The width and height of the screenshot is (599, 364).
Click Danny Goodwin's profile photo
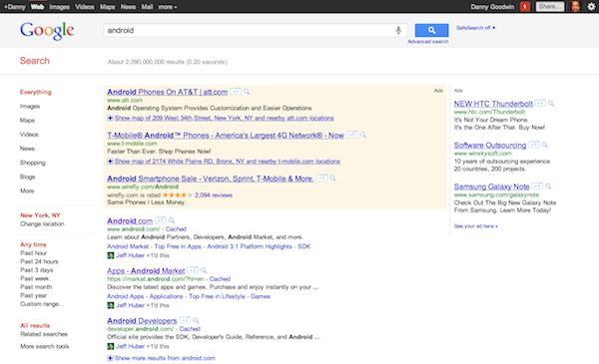[x=576, y=7]
